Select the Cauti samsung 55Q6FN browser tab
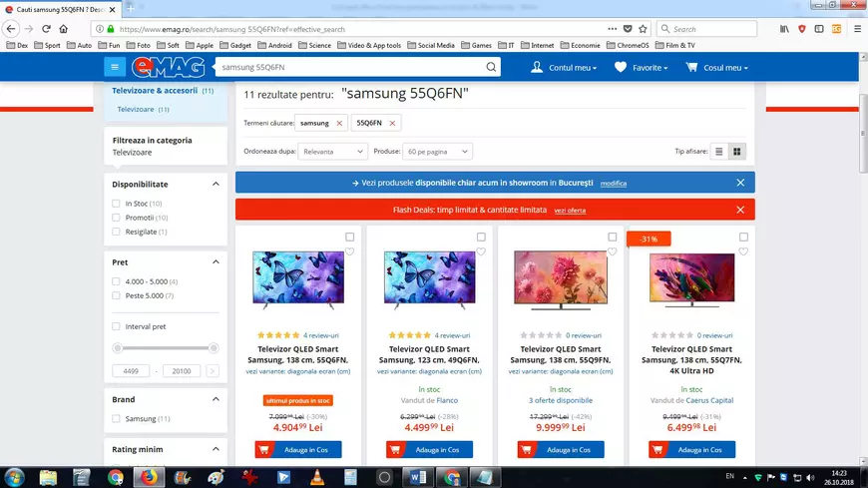The height and width of the screenshot is (488, 868). (x=60, y=9)
